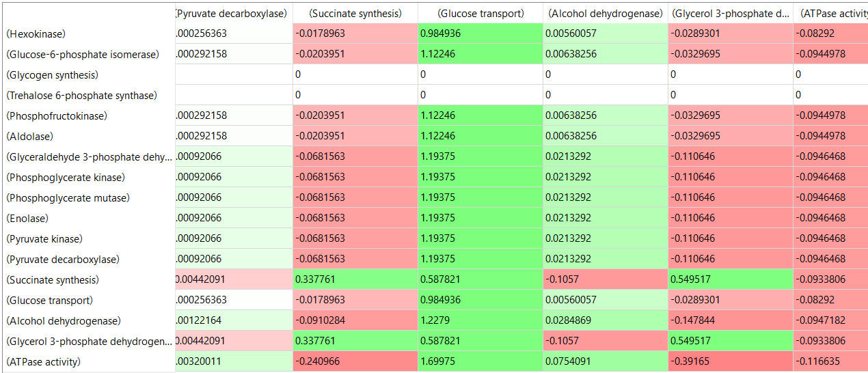Click the Hexokinase row's 0.984936 cell
The width and height of the screenshot is (868, 373).
point(480,33)
